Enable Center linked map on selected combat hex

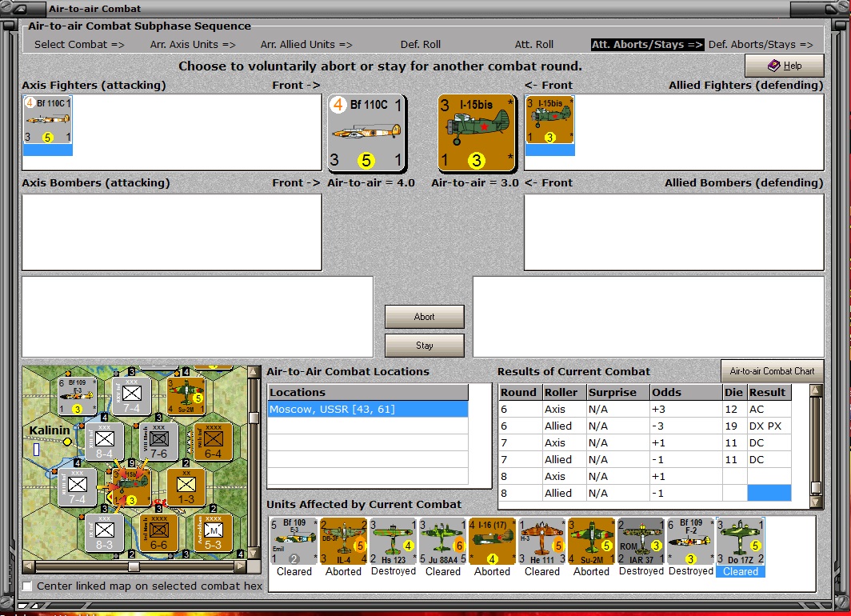click(x=27, y=586)
